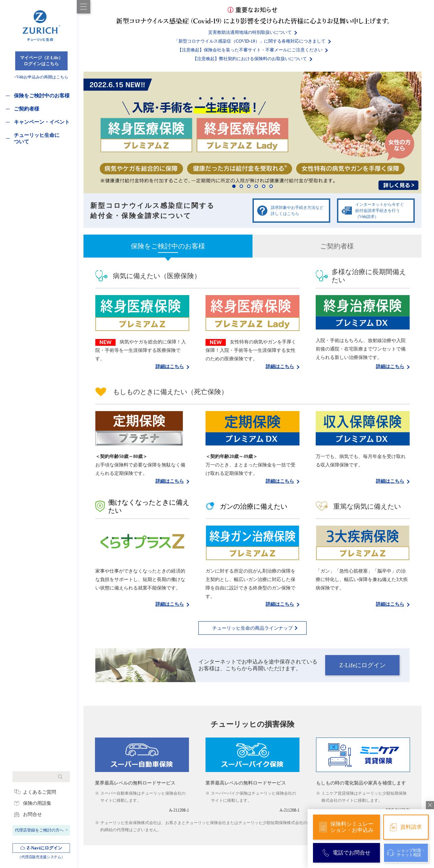
Task: Click the ミニケア賃貸保険 furniture icon
Action: tap(340, 755)
